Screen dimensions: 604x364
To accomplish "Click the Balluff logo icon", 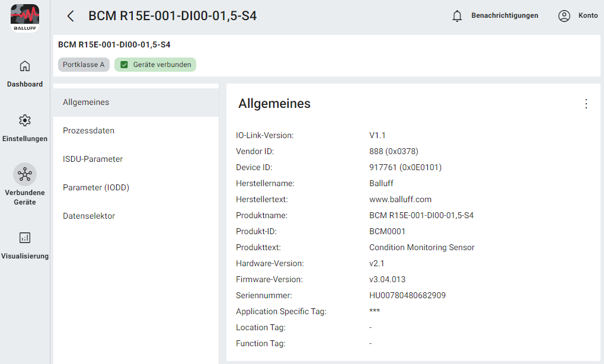I will [x=25, y=18].
